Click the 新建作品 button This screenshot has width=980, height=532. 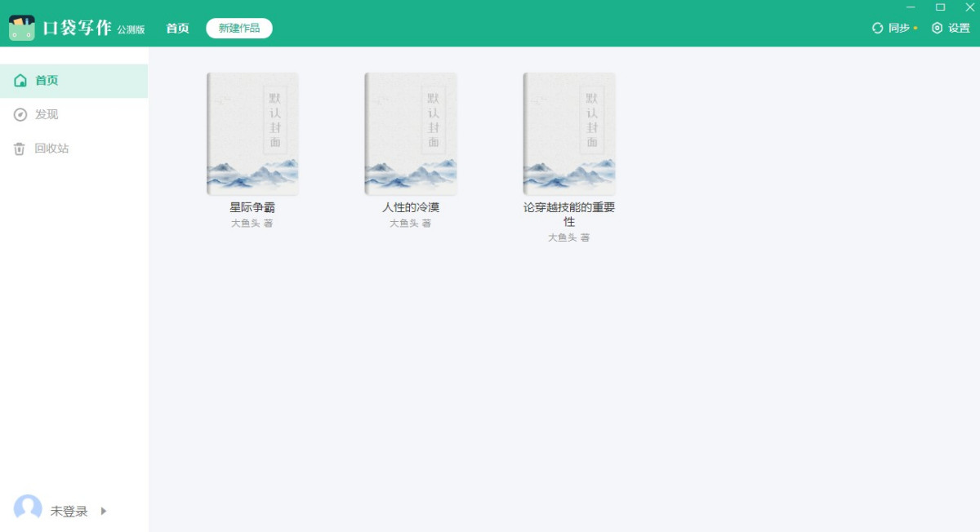239,28
